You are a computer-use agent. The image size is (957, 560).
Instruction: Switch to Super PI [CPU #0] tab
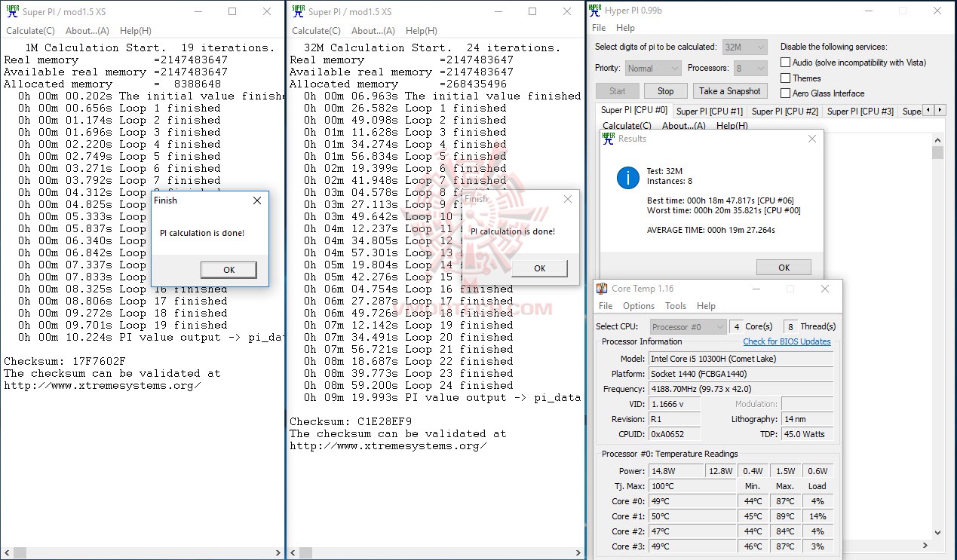pyautogui.click(x=633, y=111)
